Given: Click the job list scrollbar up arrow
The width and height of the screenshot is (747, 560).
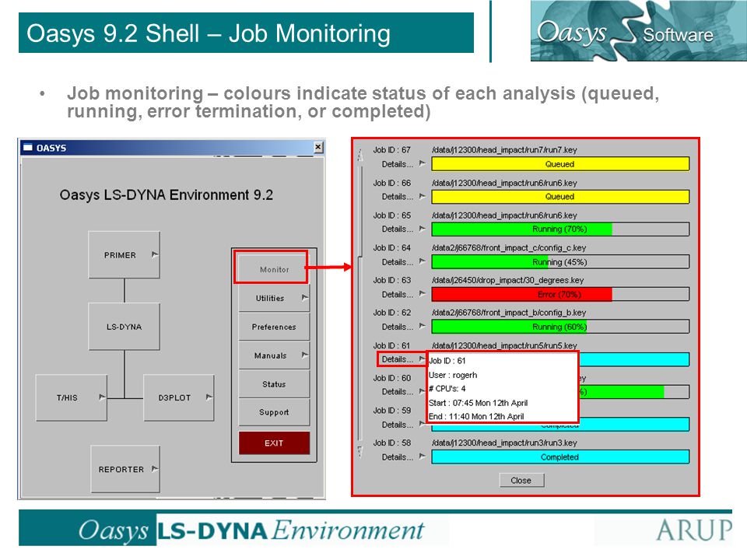Looking at the screenshot, I should point(360,154).
